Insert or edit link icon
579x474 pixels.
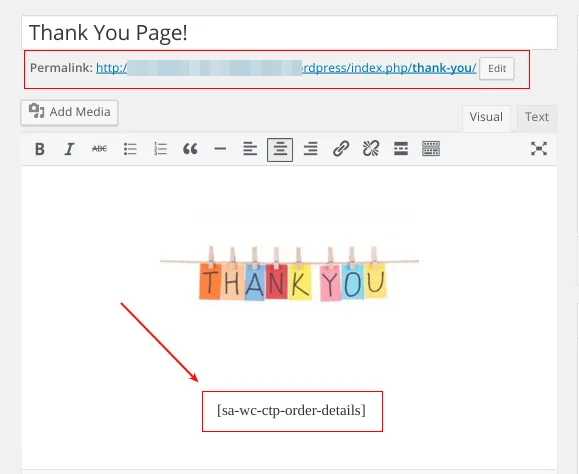point(341,149)
